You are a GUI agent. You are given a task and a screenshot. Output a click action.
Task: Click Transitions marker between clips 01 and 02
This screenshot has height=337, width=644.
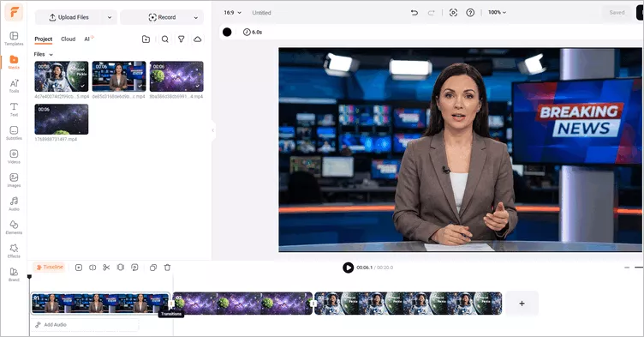point(171,304)
